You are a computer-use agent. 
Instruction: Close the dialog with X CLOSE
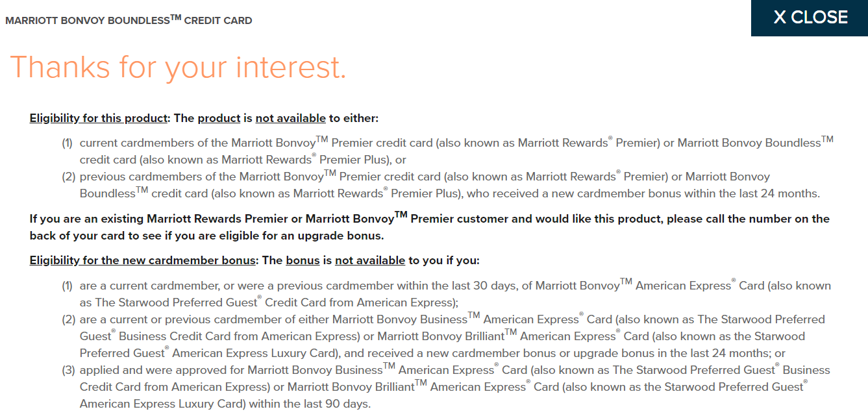pyautogui.click(x=810, y=18)
